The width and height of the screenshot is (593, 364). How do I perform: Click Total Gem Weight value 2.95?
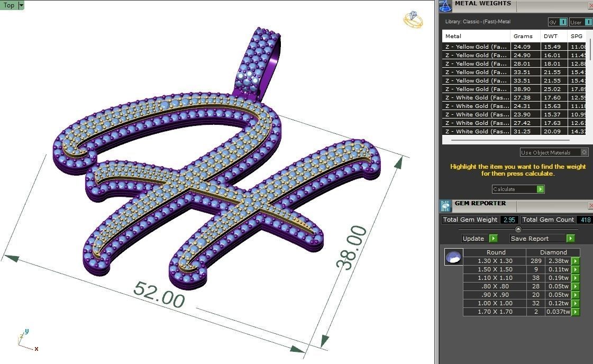(509, 220)
